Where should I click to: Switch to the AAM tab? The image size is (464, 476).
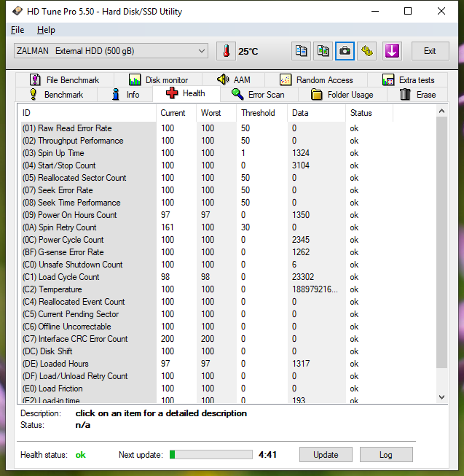pos(234,80)
